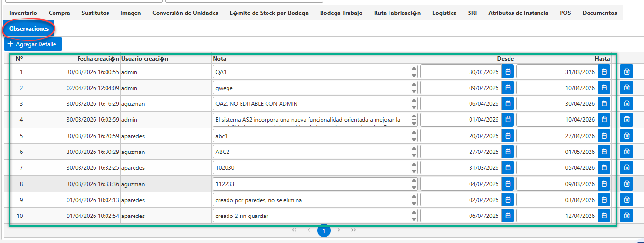
Task: Click the Desde date field 02/04/2026
Action: (461, 200)
